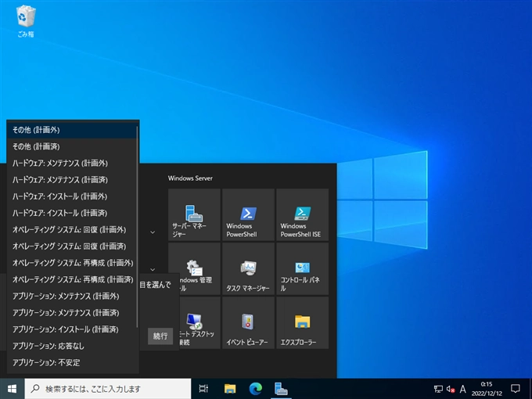The width and height of the screenshot is (532, 399).
Task: Click the Windows Start button
Action: point(12,388)
